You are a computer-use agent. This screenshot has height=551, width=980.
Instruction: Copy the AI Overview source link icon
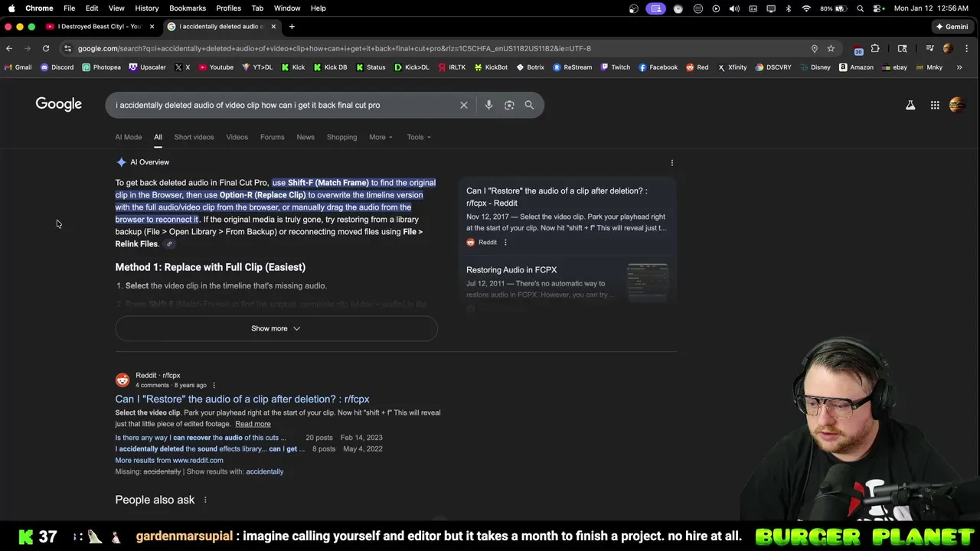click(169, 244)
